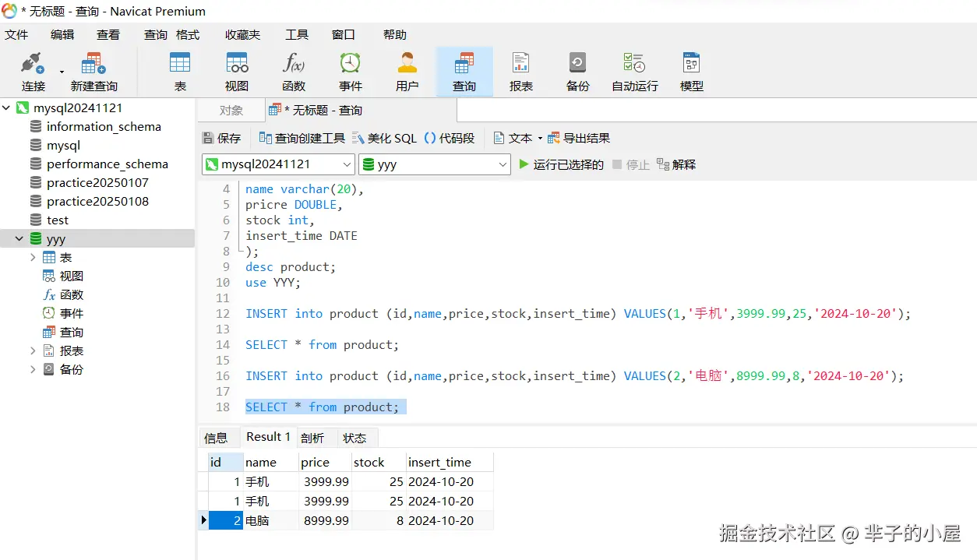The image size is (977, 560).
Task: Open the 表 tables view in toolbar
Action: point(180,72)
